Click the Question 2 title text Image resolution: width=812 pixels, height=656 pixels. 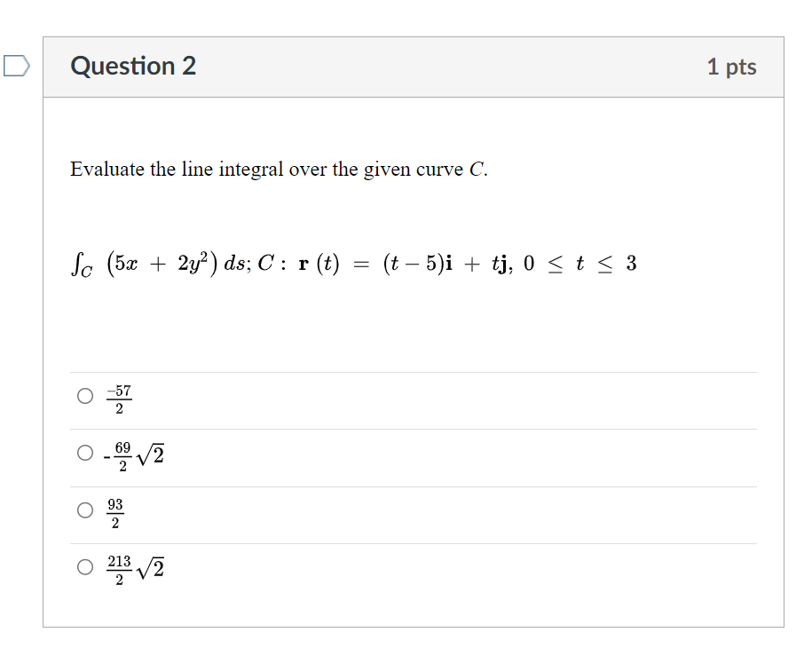point(134,66)
